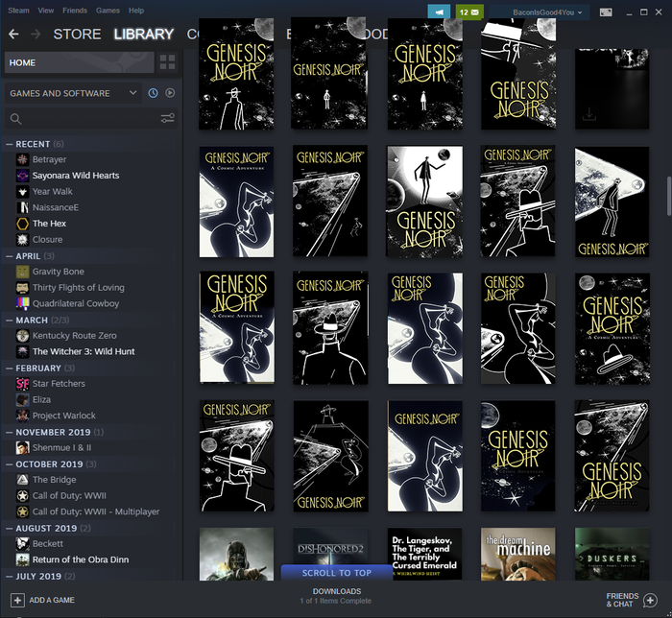Click the NaissanceE icon
Screen dimensions: 672x618
[x=23, y=207]
